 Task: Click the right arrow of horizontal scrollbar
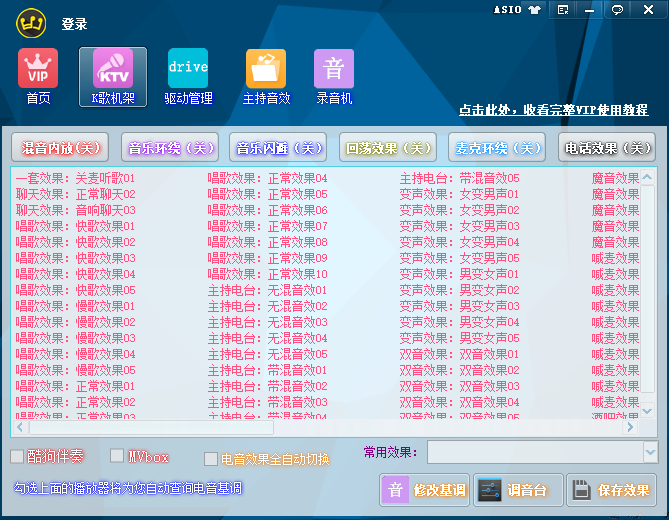click(630, 427)
